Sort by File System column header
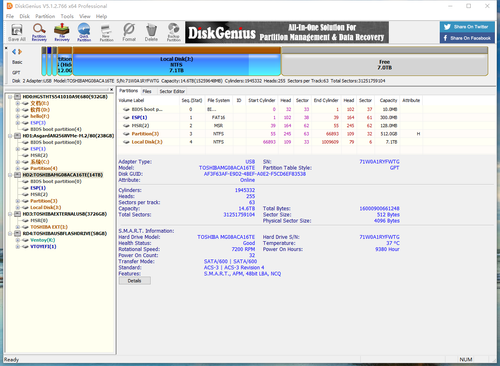Image resolution: width=500 pixels, height=366 pixels. pyautogui.click(x=218, y=100)
